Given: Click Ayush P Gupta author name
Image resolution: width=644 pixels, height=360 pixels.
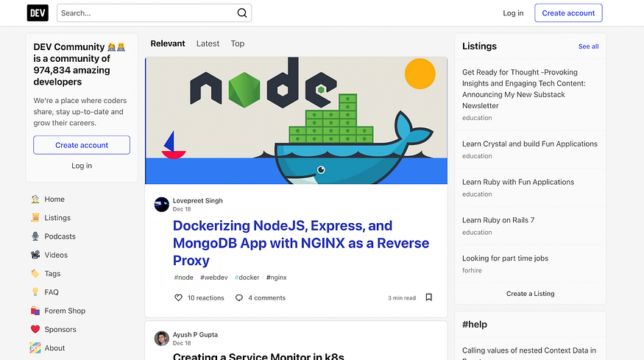Looking at the screenshot, I should click(x=195, y=334).
